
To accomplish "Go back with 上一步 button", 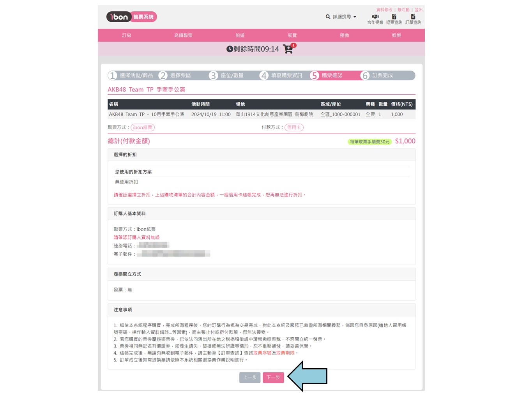I will [250, 378].
